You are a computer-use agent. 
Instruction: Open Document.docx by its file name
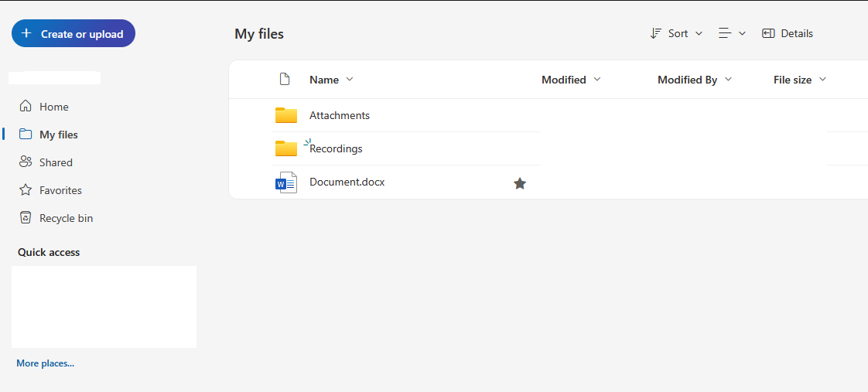coord(347,182)
